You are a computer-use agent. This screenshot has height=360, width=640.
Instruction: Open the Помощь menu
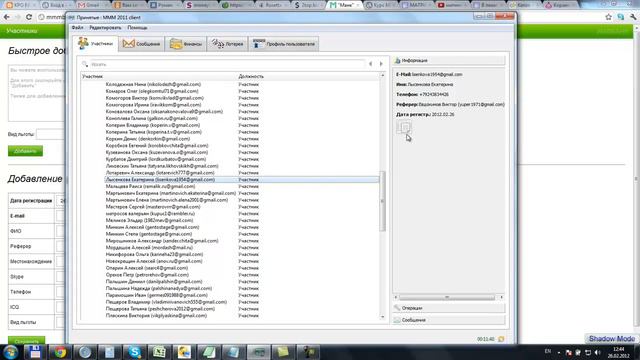tap(137, 28)
